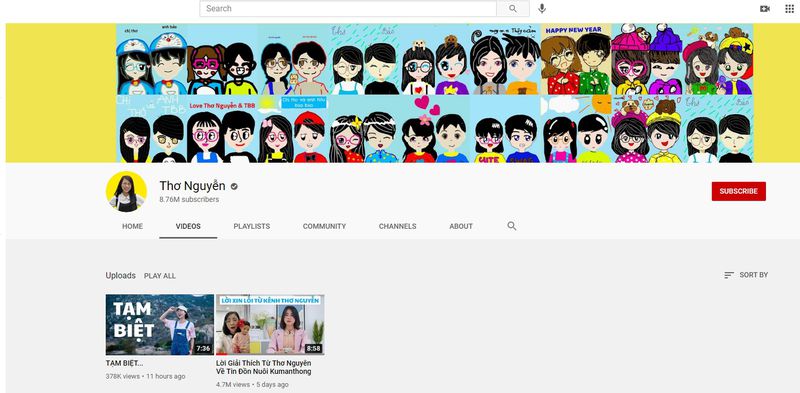
Task: Subscribe to the Thơ Nguyễn channel
Action: [x=738, y=191]
